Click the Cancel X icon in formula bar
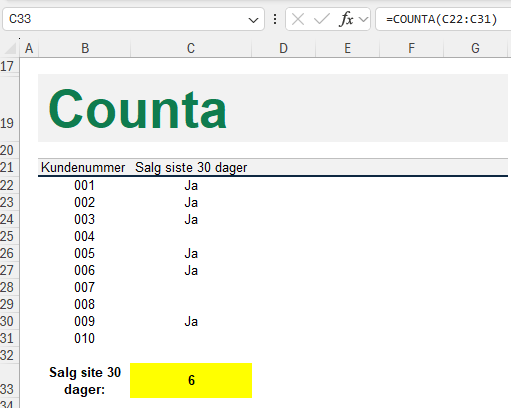The image size is (511, 408). (298, 19)
